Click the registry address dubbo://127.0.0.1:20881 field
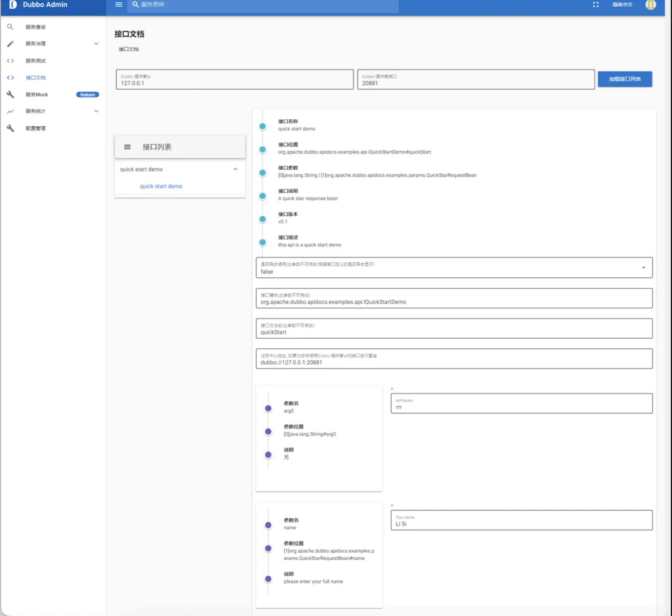This screenshot has height=616, width=672. (x=454, y=358)
